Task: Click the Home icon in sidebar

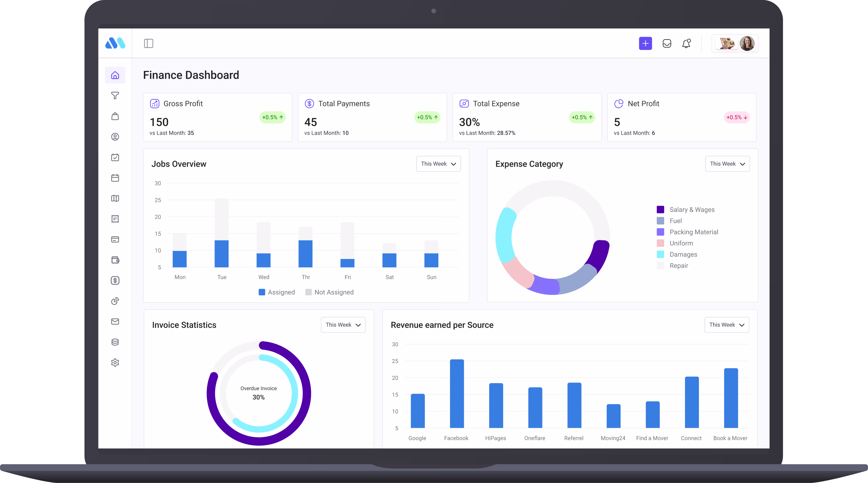Action: coord(115,75)
